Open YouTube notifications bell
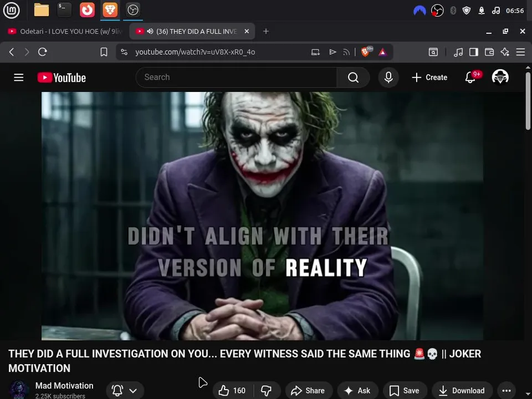The image size is (532, 399). tap(472, 78)
